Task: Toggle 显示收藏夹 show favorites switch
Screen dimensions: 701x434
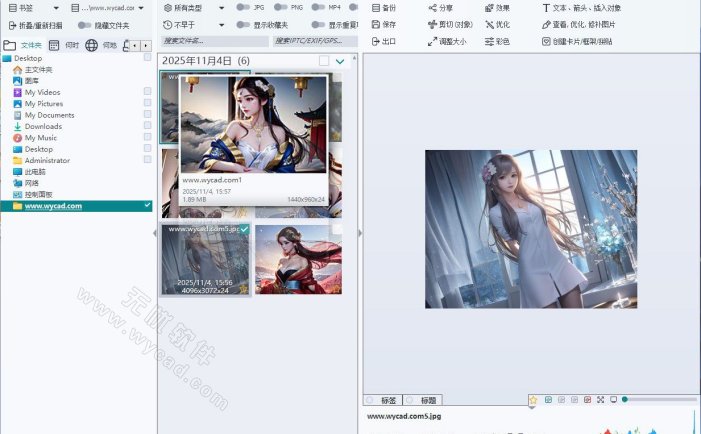Action: click(243, 25)
